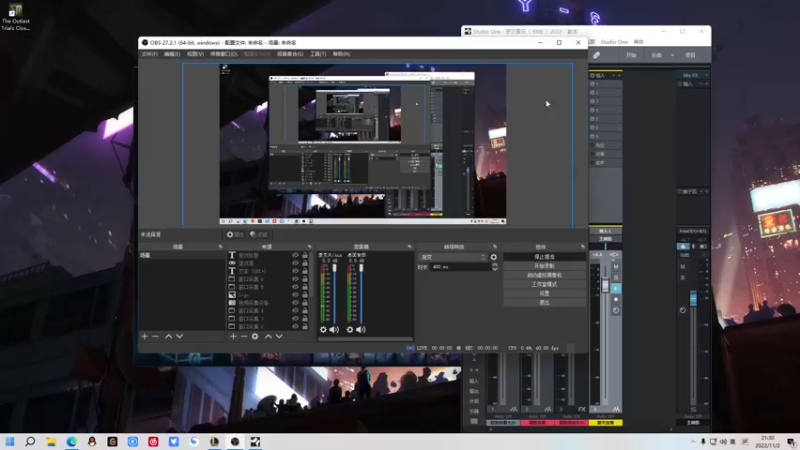Open OBS Studio from the taskbar
This screenshot has height=450, width=800.
pyautogui.click(x=235, y=442)
